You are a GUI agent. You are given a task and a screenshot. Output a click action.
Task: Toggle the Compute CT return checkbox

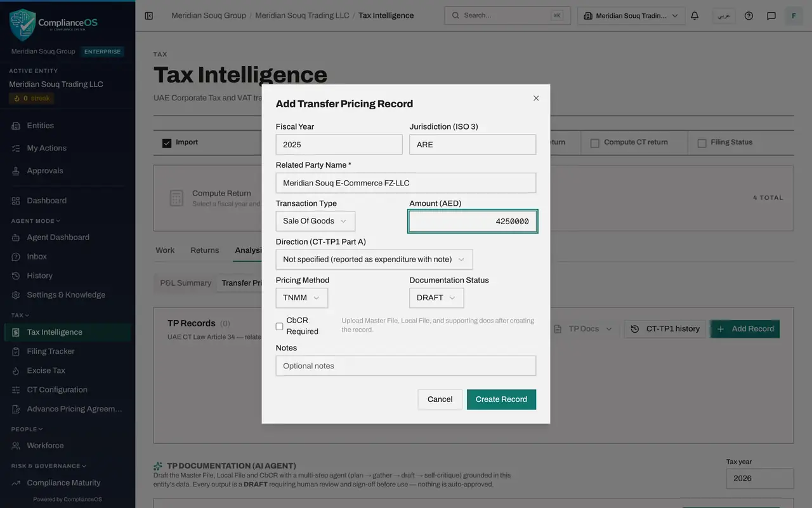click(x=595, y=143)
